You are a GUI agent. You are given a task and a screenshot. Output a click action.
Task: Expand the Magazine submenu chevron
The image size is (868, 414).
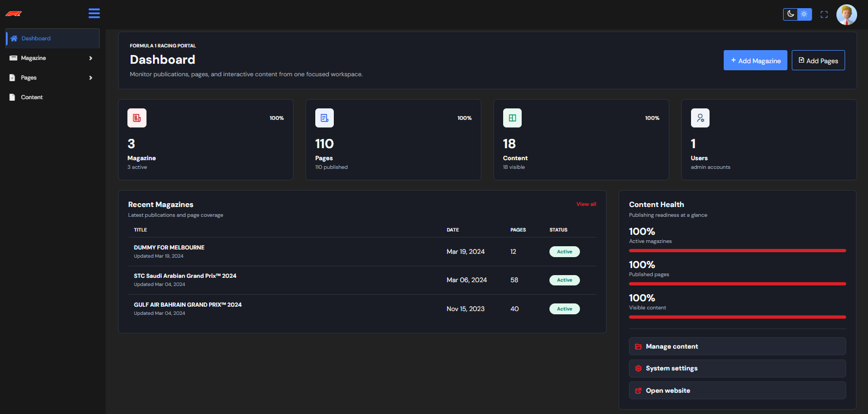[x=91, y=58]
